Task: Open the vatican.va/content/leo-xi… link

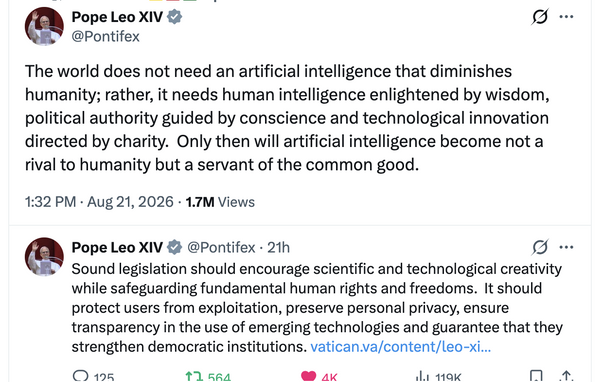Action: tap(400, 347)
